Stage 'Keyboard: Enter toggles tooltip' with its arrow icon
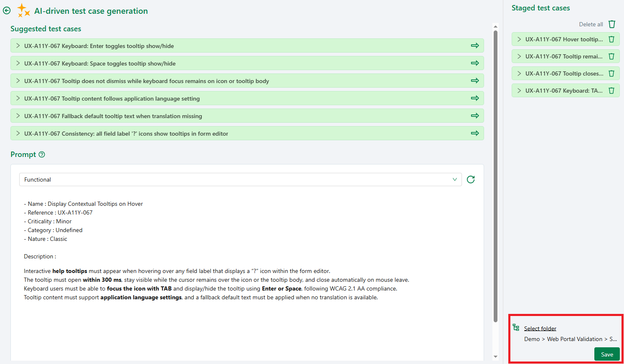This screenshot has height=364, width=624. tap(475, 45)
